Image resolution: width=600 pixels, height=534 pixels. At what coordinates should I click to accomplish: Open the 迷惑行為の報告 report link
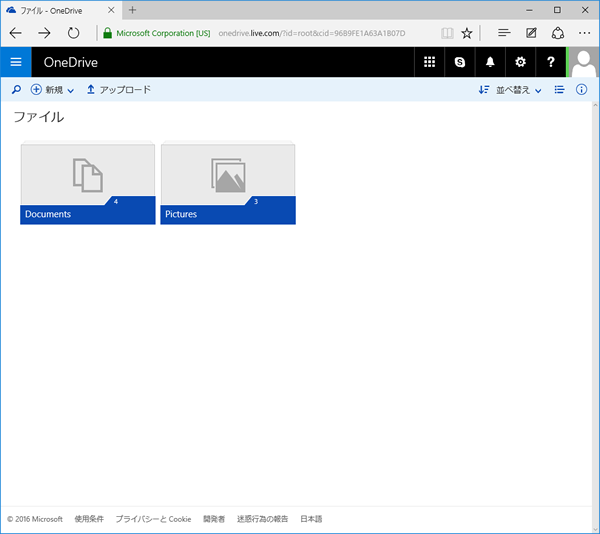pyautogui.click(x=262, y=519)
